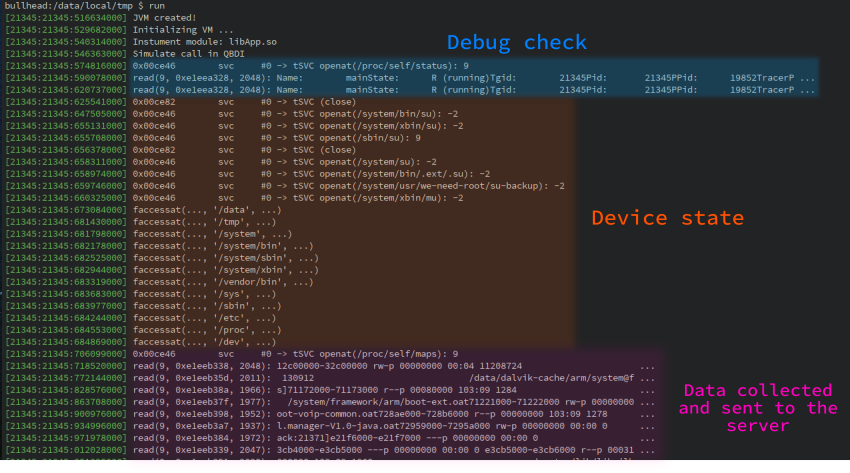Click the pink underline bar at bottom

(x=395, y=464)
